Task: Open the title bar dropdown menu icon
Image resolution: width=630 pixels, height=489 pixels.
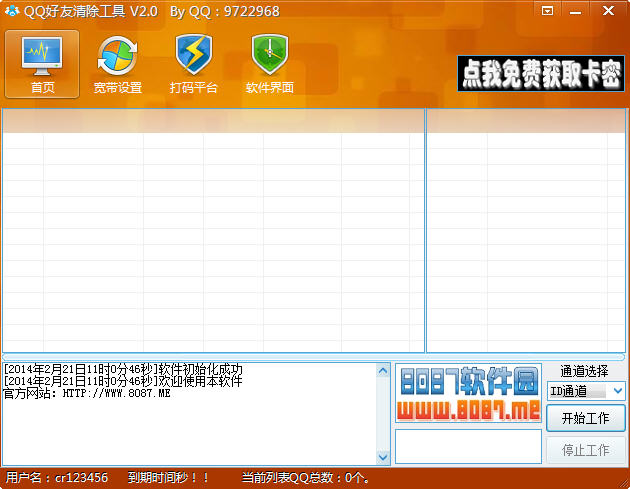Action: click(547, 11)
